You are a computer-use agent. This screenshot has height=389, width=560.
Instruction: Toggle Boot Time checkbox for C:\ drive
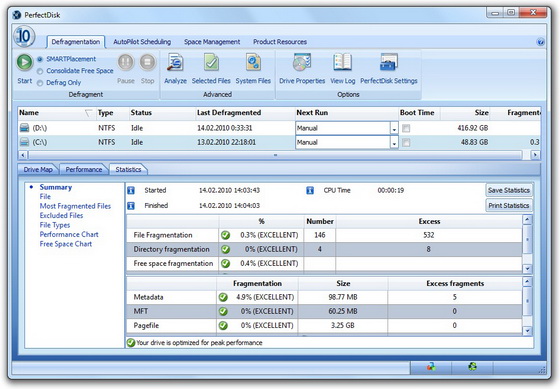[x=406, y=143]
